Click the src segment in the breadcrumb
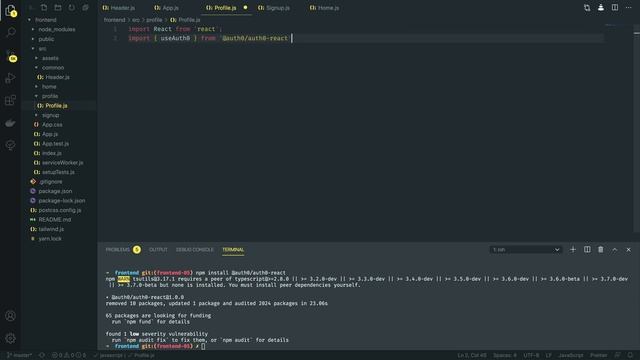Screen dimensions: 640x360 (136, 20)
